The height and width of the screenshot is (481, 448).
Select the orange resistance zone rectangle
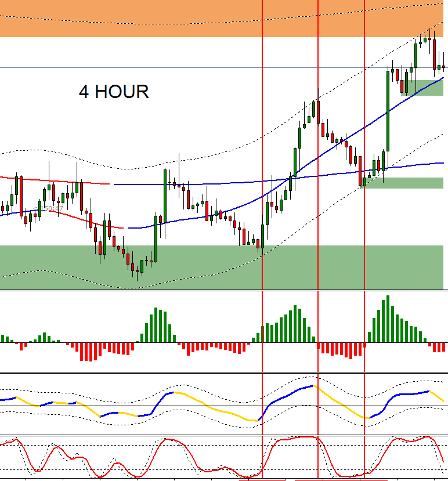point(222,19)
